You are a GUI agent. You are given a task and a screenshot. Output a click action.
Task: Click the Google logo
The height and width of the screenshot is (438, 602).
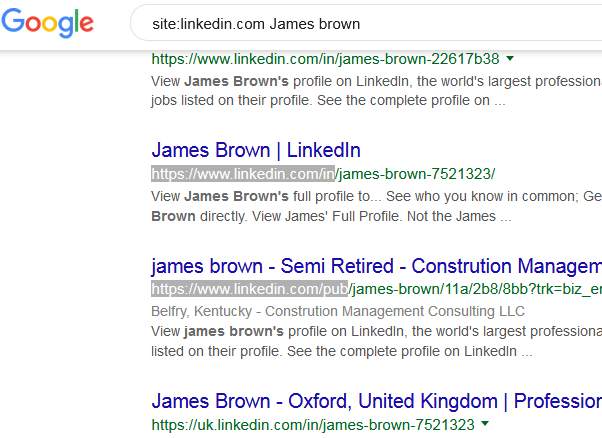click(x=48, y=23)
